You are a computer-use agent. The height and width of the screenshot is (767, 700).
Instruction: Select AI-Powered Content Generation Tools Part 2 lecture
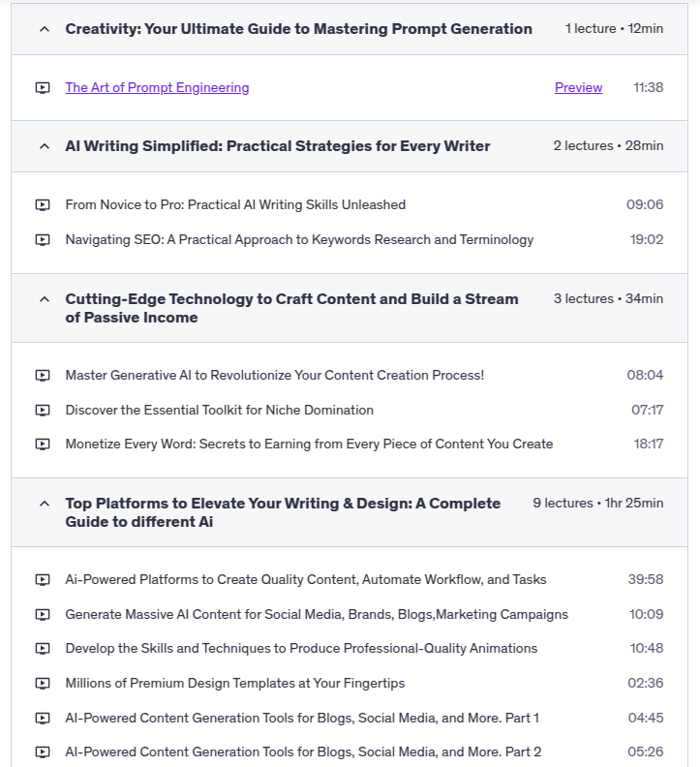[303, 752]
